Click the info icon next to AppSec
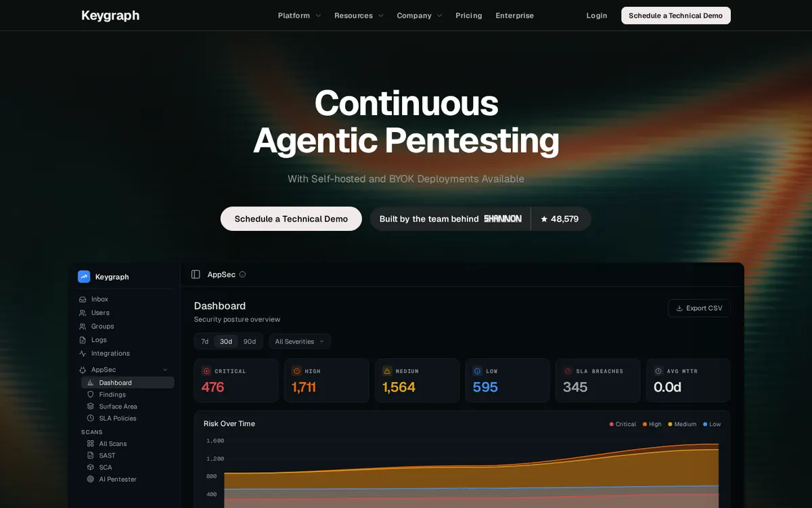Viewport: 812px width, 508px height. [x=242, y=274]
